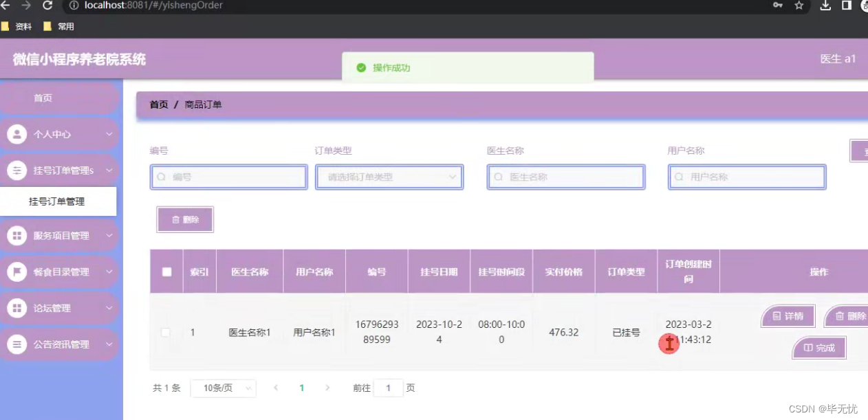Click the 详情 details button
Screen dimensions: 868x420
788,316
